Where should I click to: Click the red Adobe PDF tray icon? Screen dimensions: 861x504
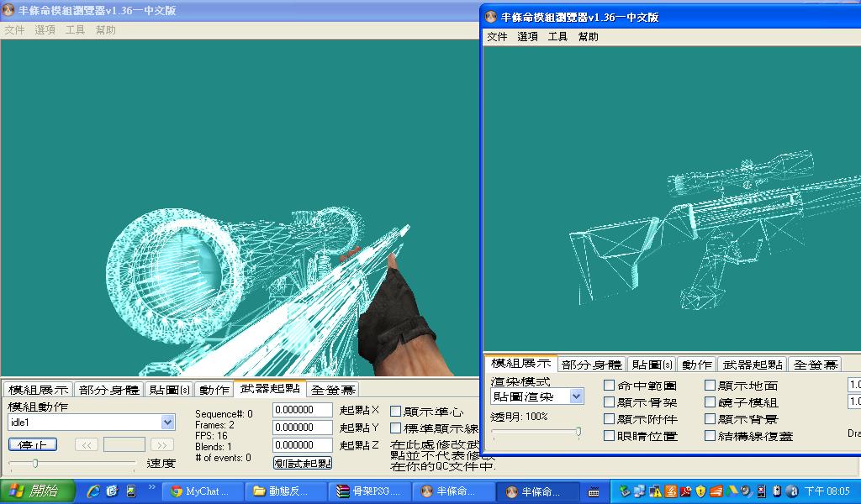[686, 491]
